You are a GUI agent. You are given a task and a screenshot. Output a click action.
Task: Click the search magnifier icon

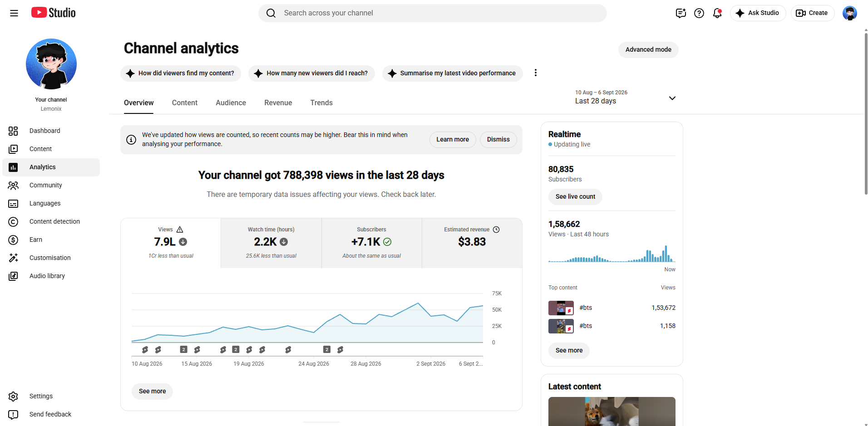point(271,13)
